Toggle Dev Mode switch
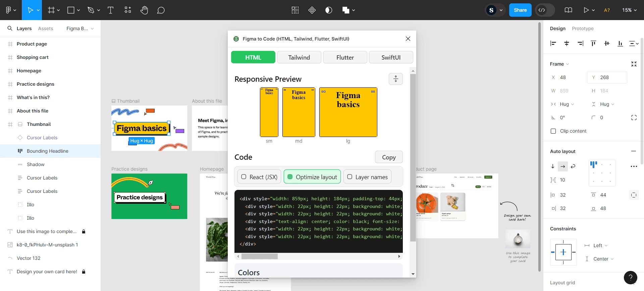The height and width of the screenshot is (291, 644). pos(545,10)
